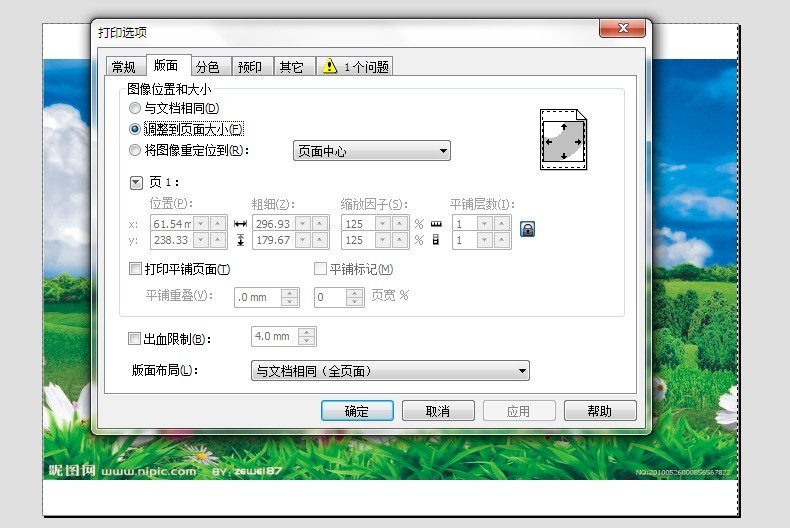
Task: Select 将图像重定位到(R) radio button
Action: click(x=135, y=150)
